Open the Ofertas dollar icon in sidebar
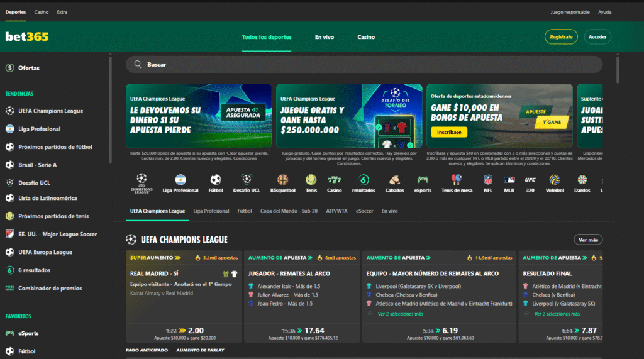 [x=10, y=68]
